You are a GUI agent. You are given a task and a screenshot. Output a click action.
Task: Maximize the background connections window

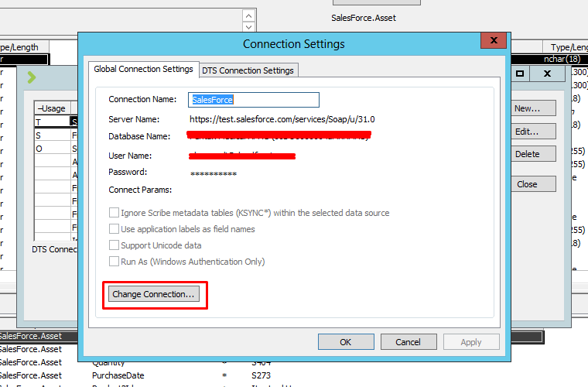(x=520, y=74)
